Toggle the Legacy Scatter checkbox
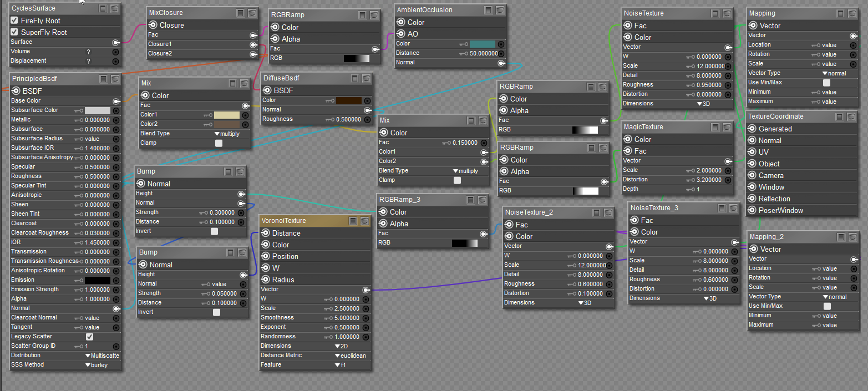The image size is (868, 391). pos(90,337)
